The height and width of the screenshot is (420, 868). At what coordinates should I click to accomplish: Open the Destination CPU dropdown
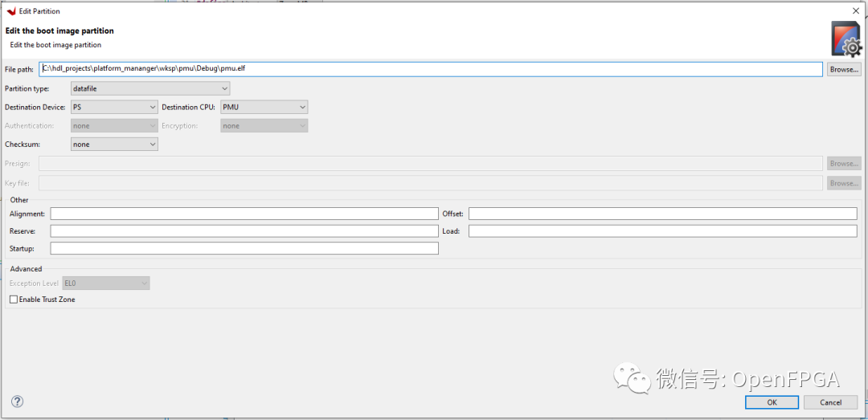tap(264, 107)
